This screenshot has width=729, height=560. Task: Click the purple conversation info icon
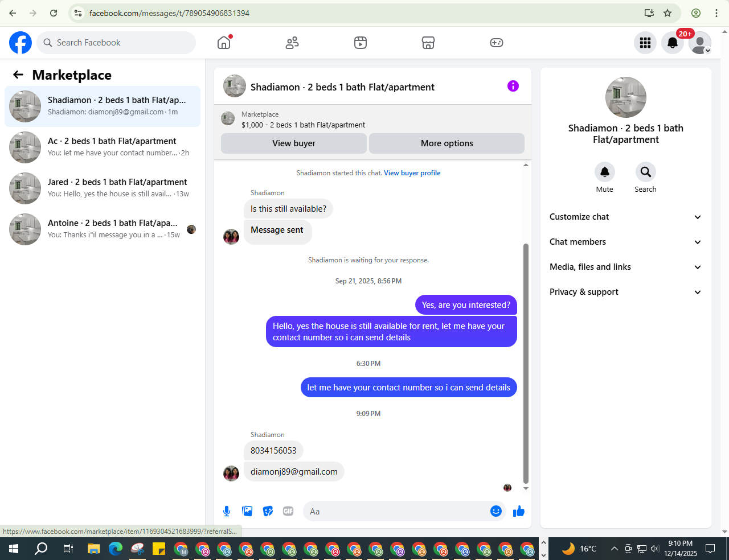click(513, 86)
